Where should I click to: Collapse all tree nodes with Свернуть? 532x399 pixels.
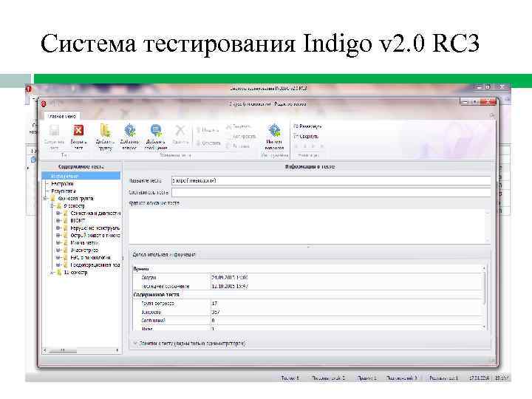[x=306, y=137]
